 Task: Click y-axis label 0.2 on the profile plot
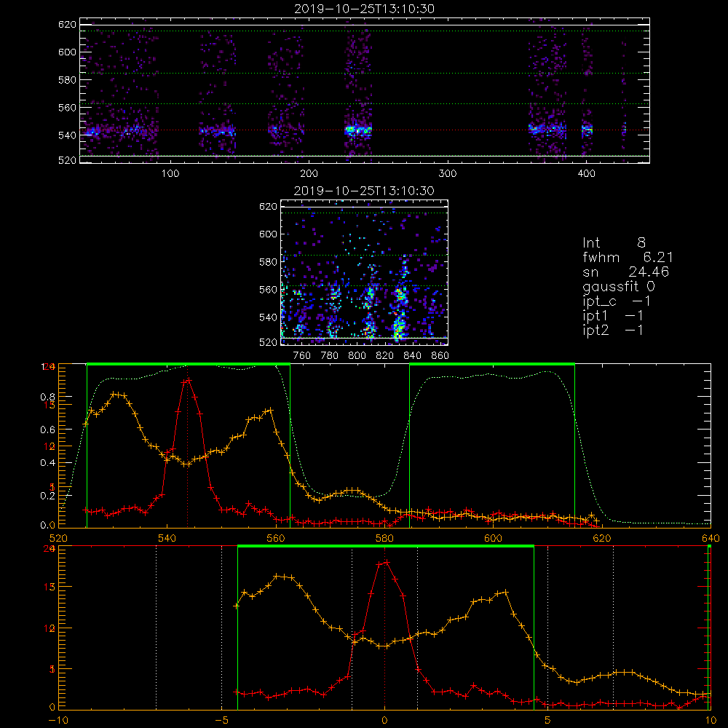48,495
